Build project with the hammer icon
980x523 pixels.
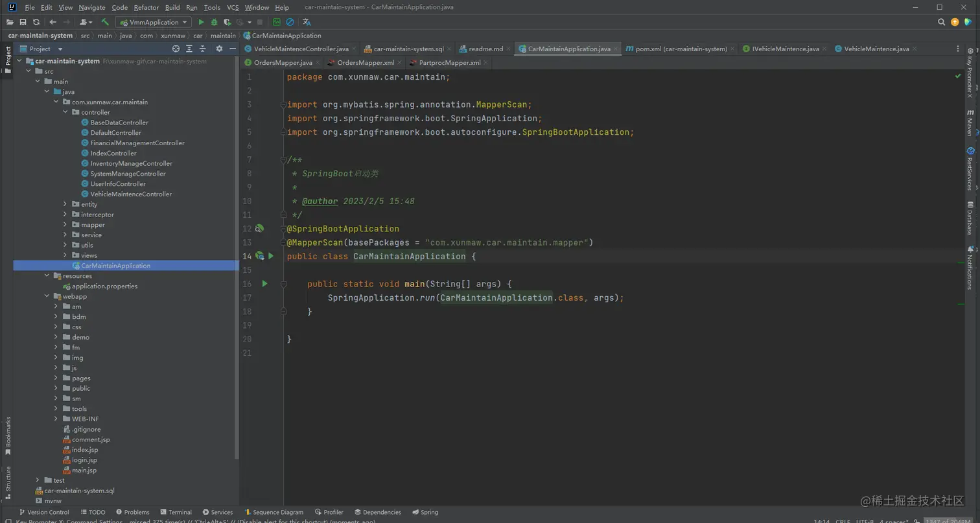[x=105, y=22]
